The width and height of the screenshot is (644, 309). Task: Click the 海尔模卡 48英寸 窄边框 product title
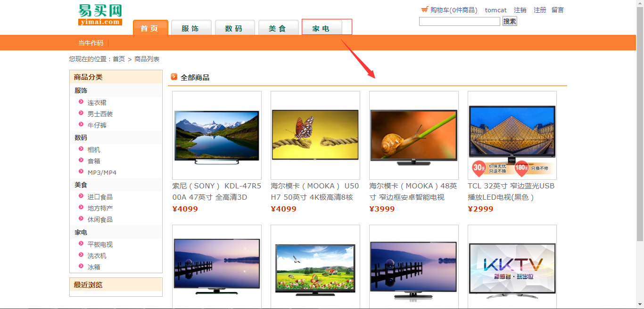tap(413, 192)
